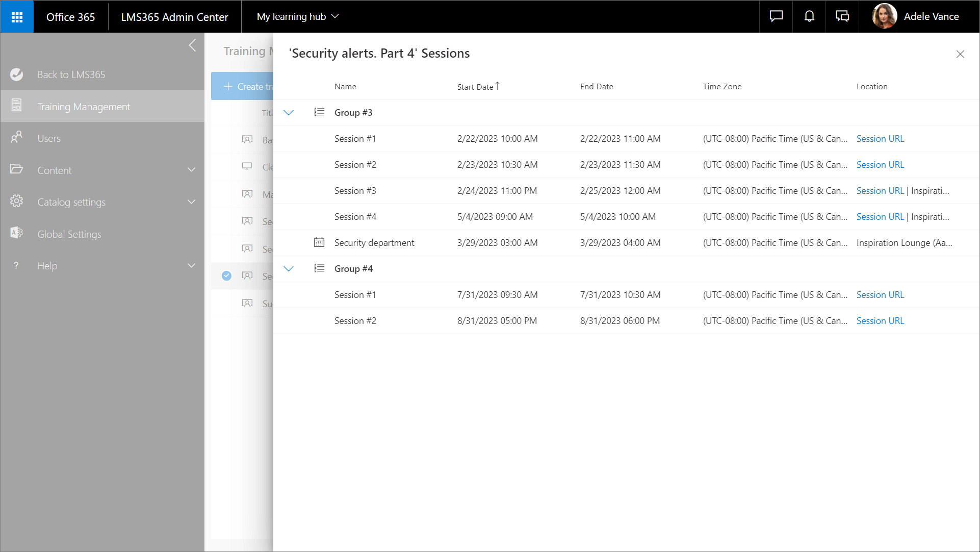Collapse Group #4 chevron
The image size is (980, 552).
(x=289, y=269)
